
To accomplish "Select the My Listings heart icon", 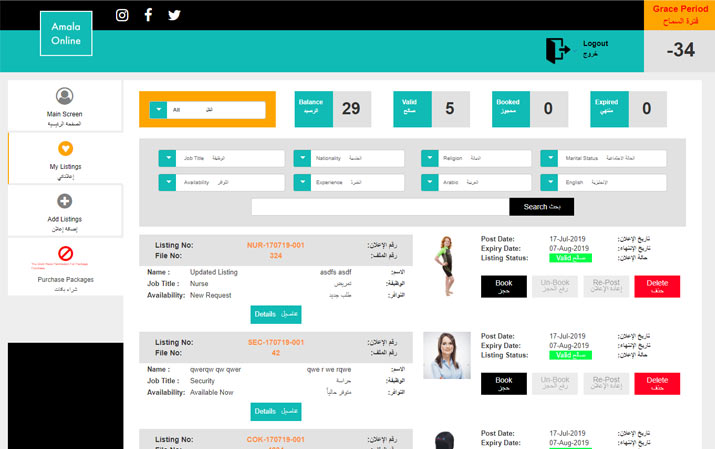I will pyautogui.click(x=65, y=149).
